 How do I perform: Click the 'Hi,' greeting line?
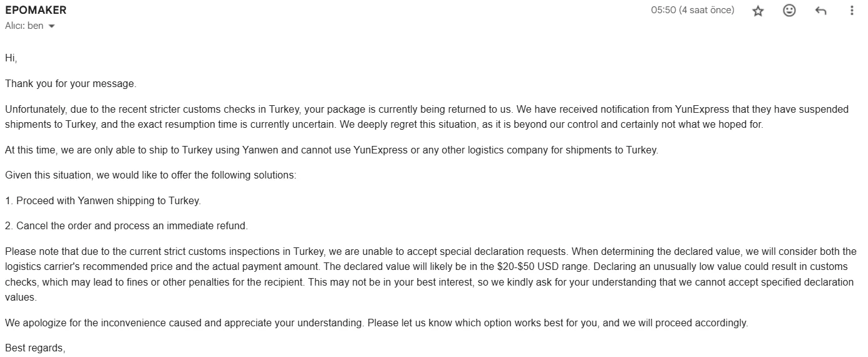coord(11,58)
